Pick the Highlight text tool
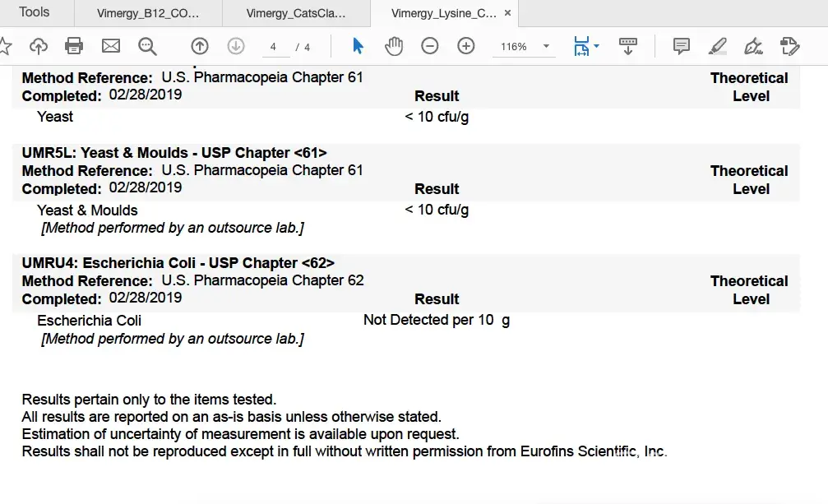 (717, 46)
